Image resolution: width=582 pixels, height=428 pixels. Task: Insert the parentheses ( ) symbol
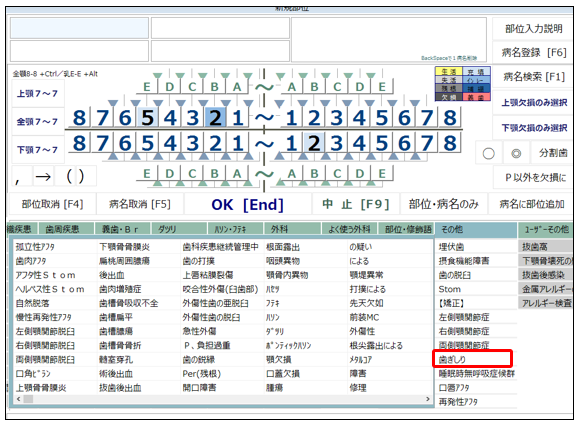click(x=75, y=177)
